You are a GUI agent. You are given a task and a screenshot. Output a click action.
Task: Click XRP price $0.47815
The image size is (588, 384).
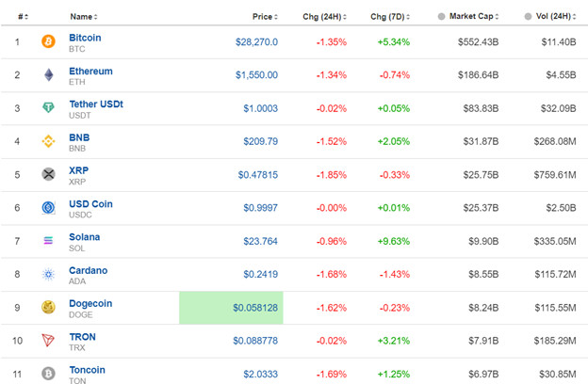tap(258, 174)
